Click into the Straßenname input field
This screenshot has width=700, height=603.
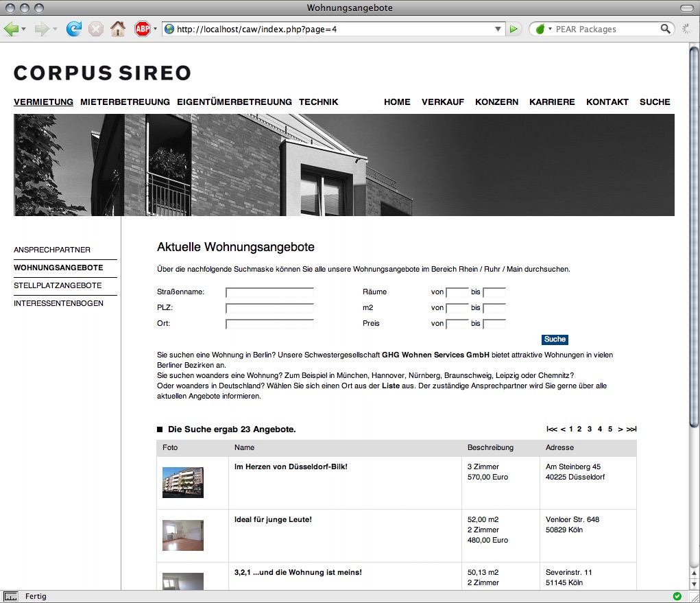269,292
